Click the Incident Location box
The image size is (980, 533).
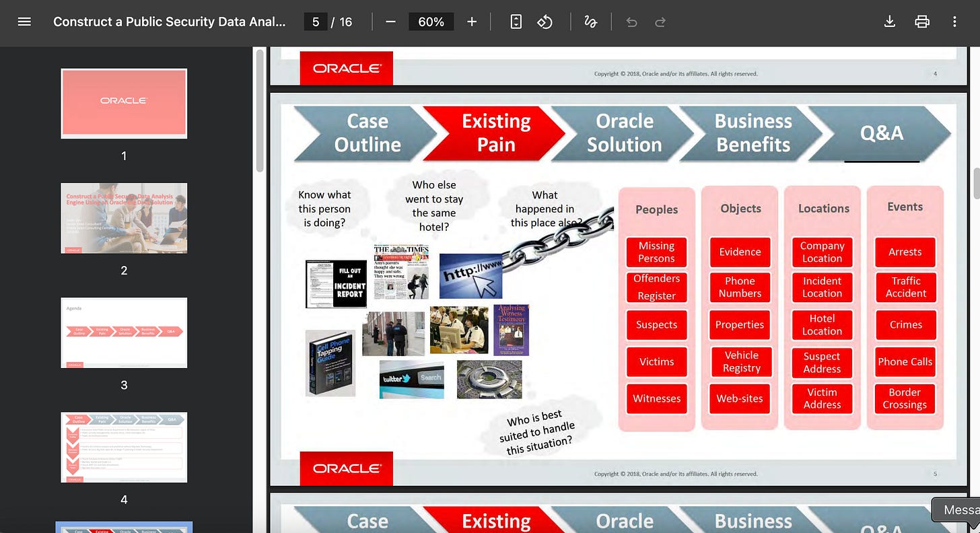pyautogui.click(x=822, y=287)
